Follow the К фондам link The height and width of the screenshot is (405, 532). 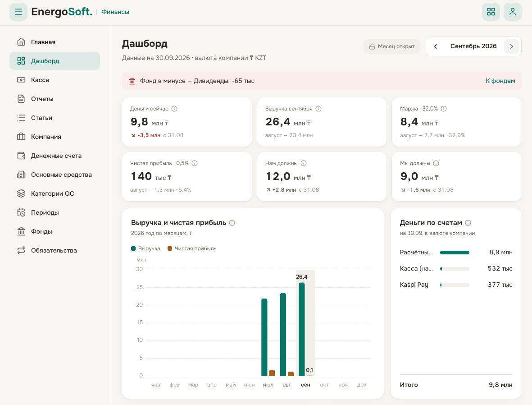pos(500,81)
